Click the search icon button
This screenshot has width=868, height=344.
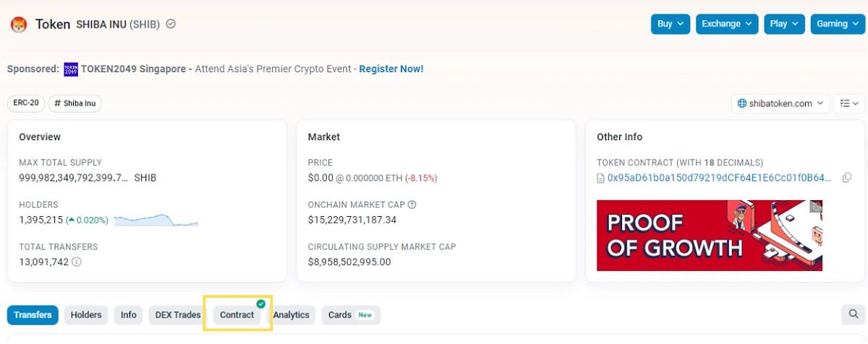coord(854,314)
